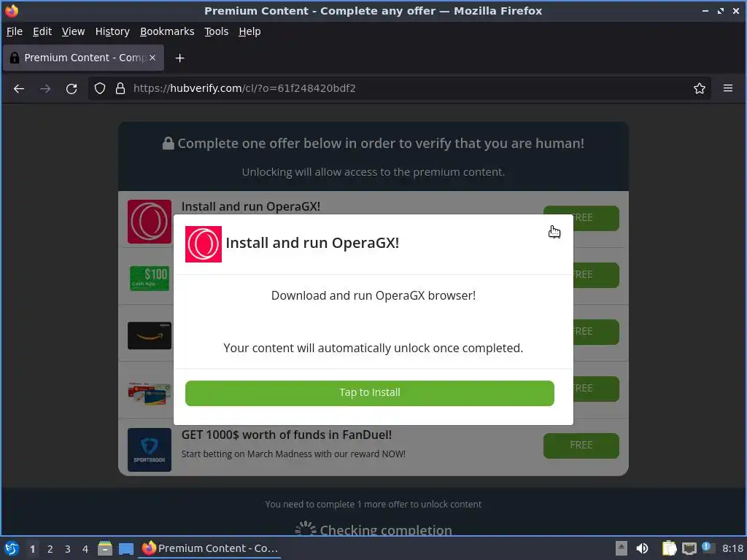The image size is (747, 560).
Task: Open the volume control tray icon
Action: pyautogui.click(x=642, y=548)
